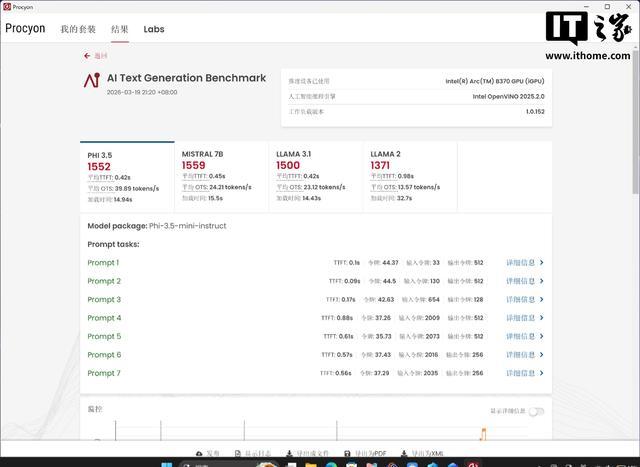This screenshot has width=640, height=467.
Task: Click the output tokens 256 value in Prompt 7
Action: coord(477,373)
